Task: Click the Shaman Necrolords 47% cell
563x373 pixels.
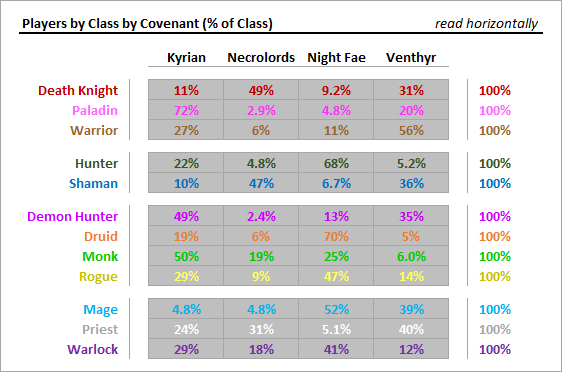Action: 261,183
